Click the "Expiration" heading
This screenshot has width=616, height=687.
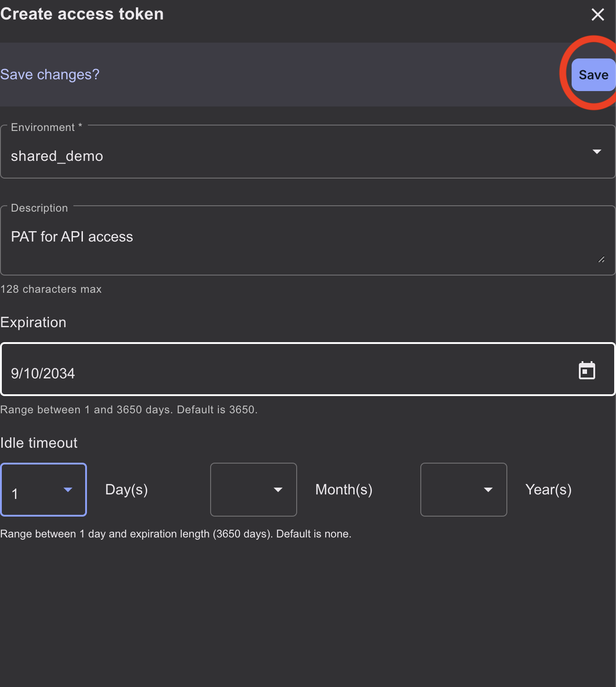[34, 322]
